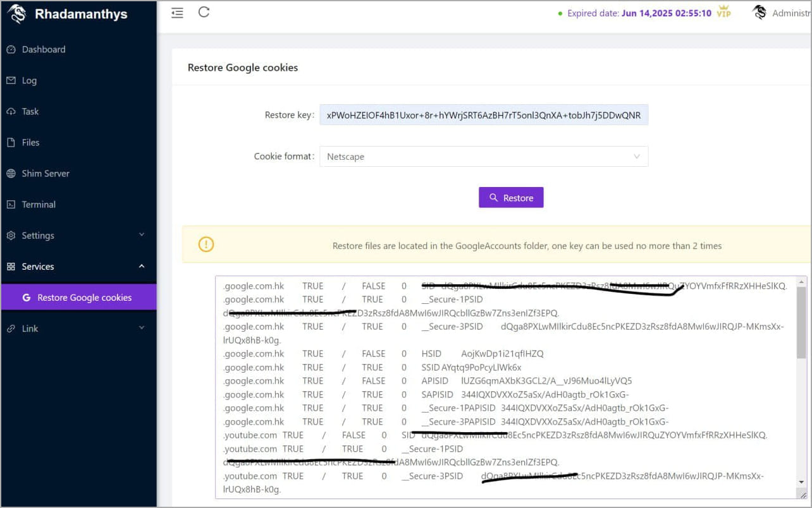This screenshot has height=508, width=812.
Task: Click the google.com.hk __Secure-3PSID row text
Action: pyautogui.click(x=503, y=333)
